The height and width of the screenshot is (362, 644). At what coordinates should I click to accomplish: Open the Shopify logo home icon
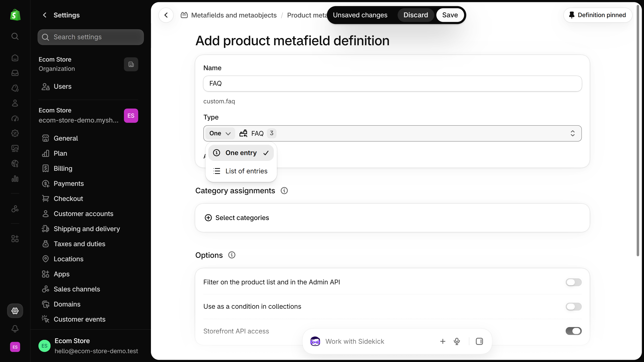point(15,15)
